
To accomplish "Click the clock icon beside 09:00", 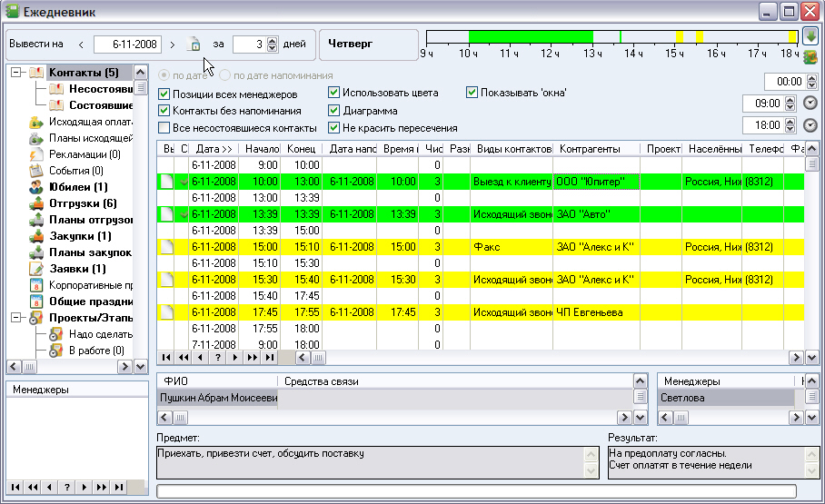I will [x=810, y=103].
